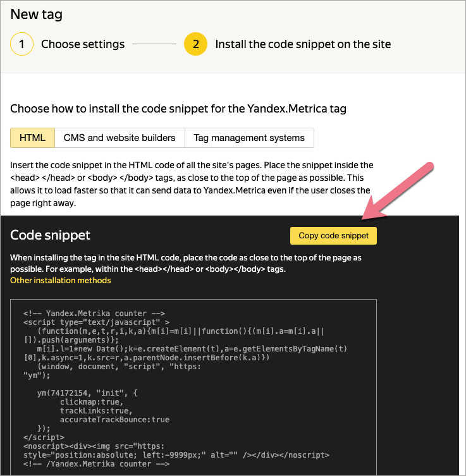Click the accurateTrackBounce:true code line
This screenshot has height=476, width=466.
[114, 419]
